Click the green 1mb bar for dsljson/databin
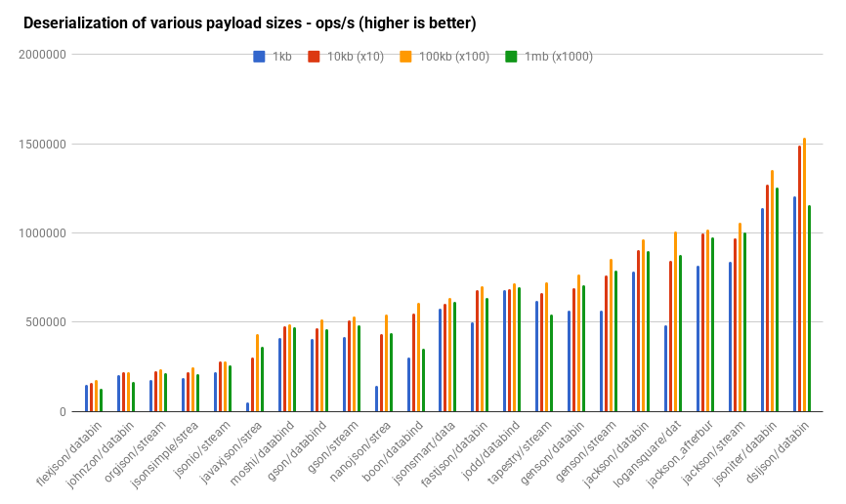846x504 pixels. click(809, 309)
